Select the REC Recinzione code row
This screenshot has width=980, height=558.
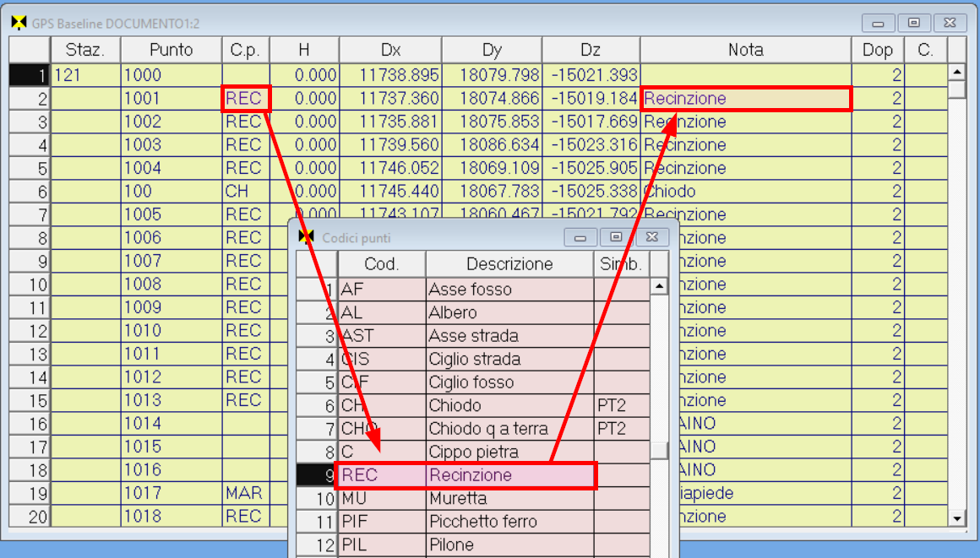coord(466,475)
